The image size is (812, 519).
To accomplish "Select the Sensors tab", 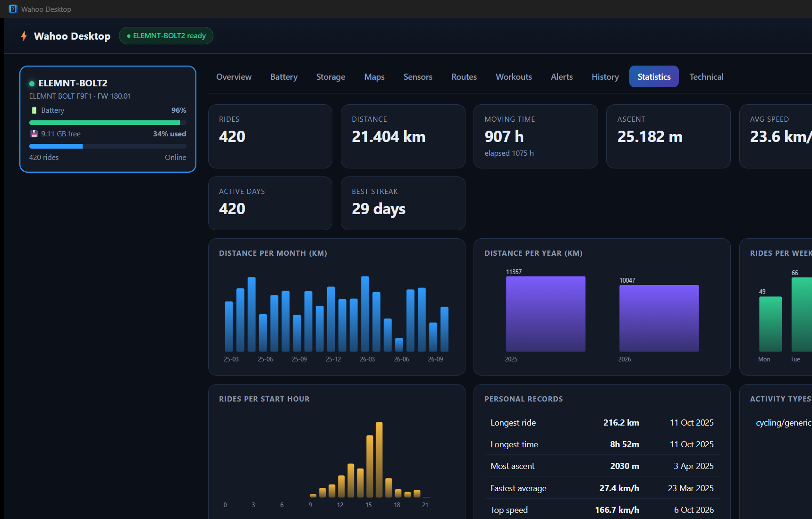I will tap(418, 77).
